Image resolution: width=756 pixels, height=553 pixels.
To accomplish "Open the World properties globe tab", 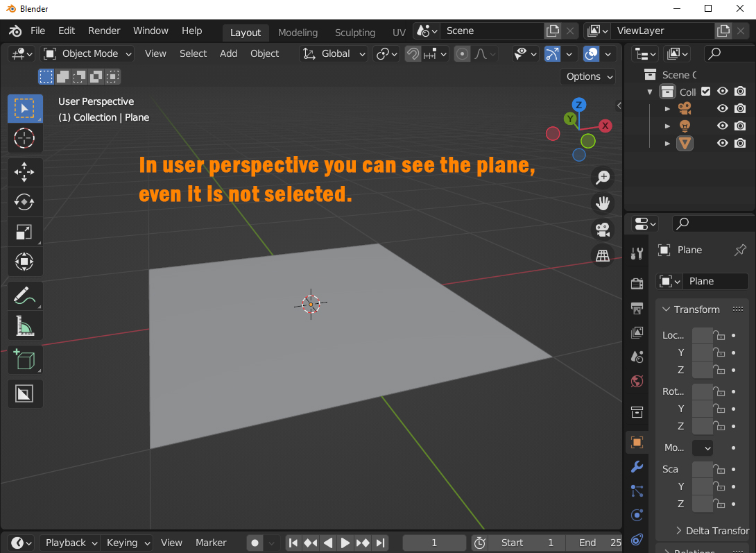I will tap(637, 382).
